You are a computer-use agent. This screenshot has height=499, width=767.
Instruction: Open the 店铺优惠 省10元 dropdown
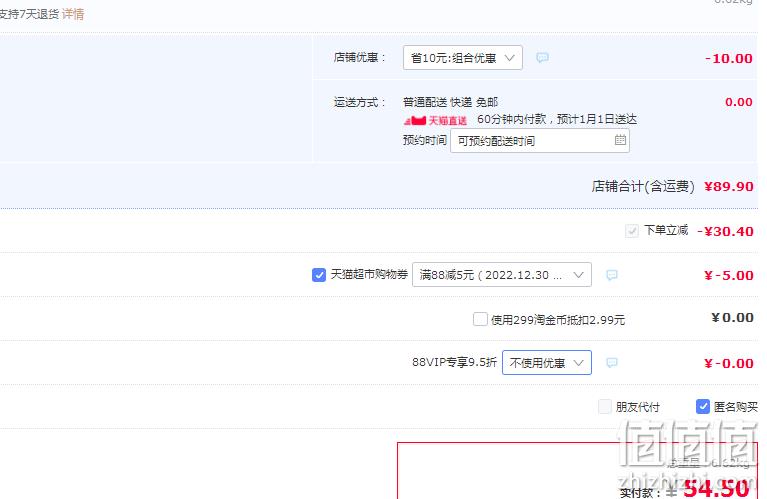pos(463,58)
